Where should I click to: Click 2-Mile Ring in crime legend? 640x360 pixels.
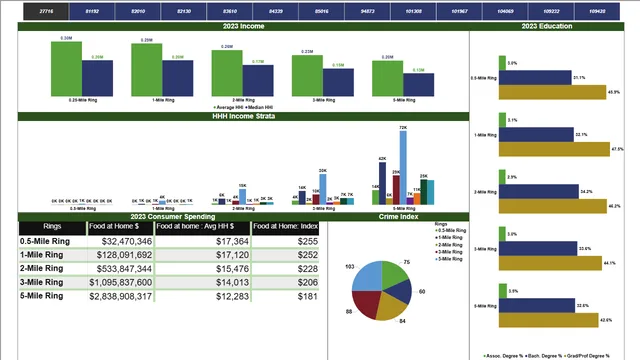(450, 245)
